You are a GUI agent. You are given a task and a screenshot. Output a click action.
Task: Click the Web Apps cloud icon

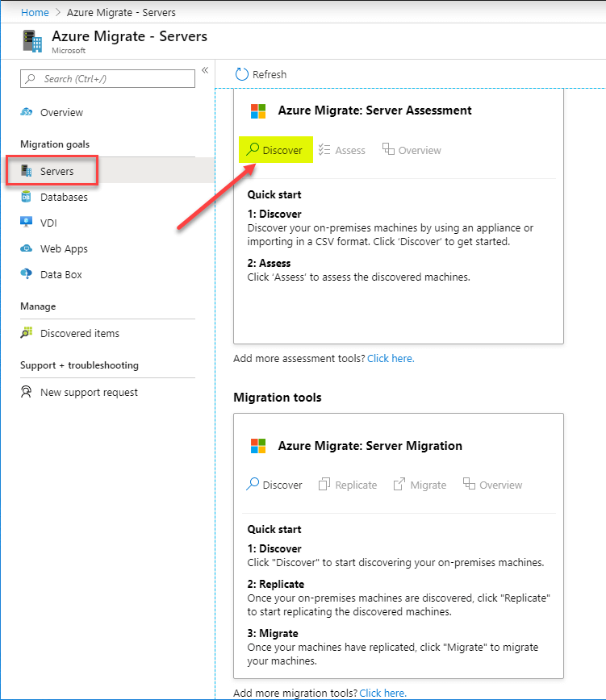27,248
